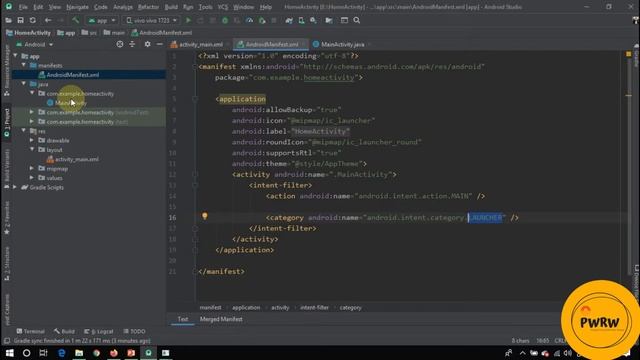Screen dimensions: 640x360
Task: Expand the values folder
Action: 32,178
